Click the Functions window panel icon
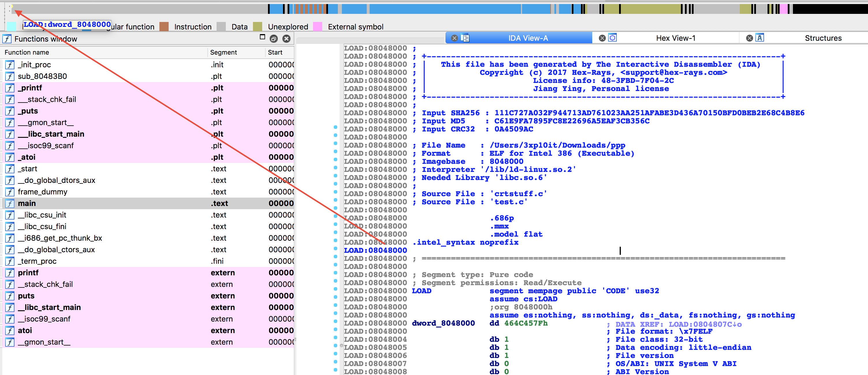The height and width of the screenshot is (375, 868). tap(7, 39)
